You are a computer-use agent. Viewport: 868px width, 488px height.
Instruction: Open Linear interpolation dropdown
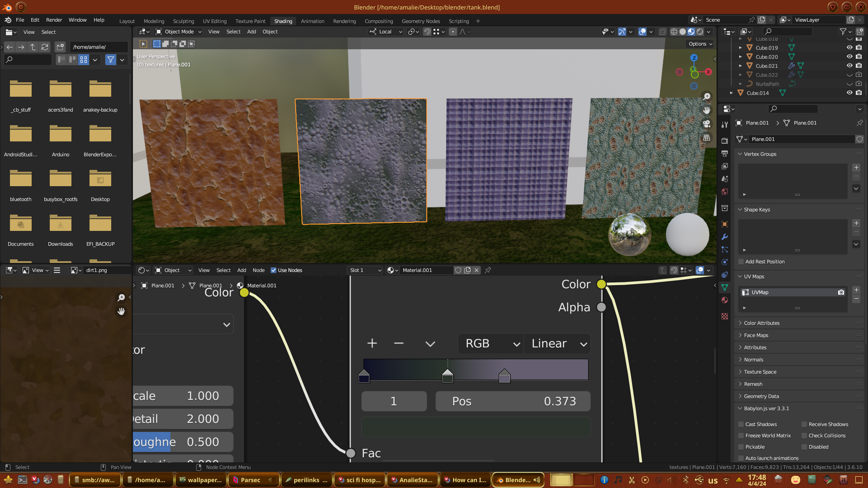coord(558,343)
